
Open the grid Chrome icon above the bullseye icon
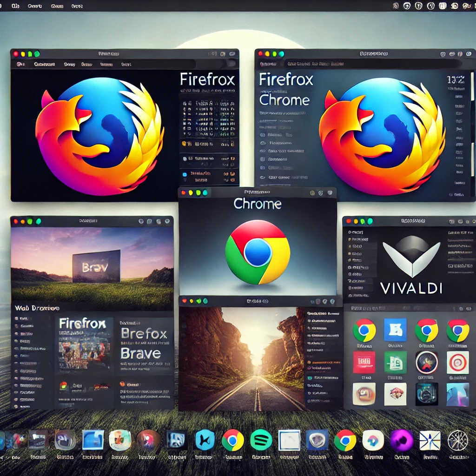click(458, 331)
